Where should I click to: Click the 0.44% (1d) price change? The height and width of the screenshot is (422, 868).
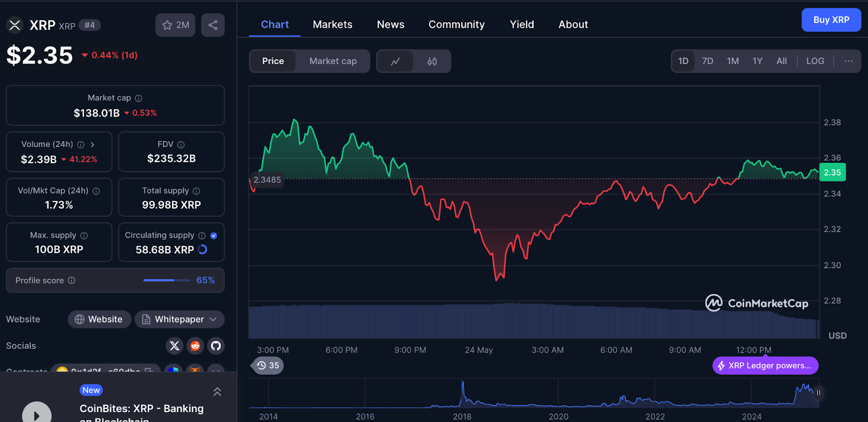tap(110, 55)
